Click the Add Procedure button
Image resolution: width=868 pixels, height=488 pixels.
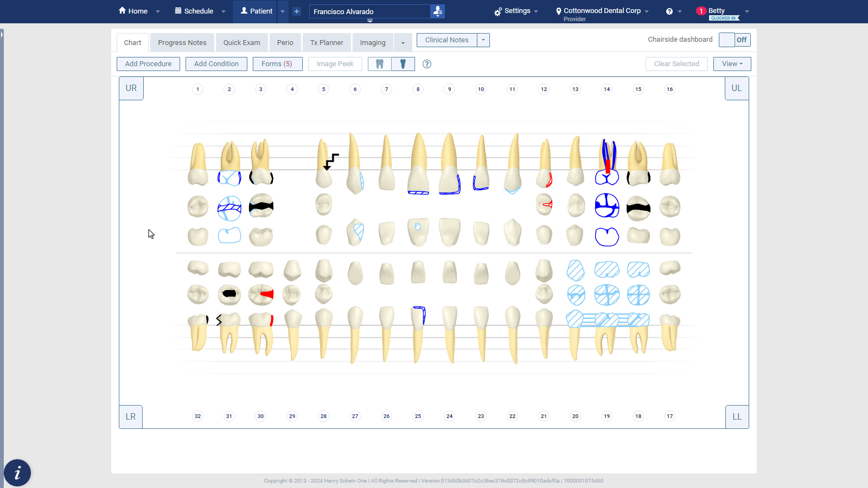click(148, 64)
